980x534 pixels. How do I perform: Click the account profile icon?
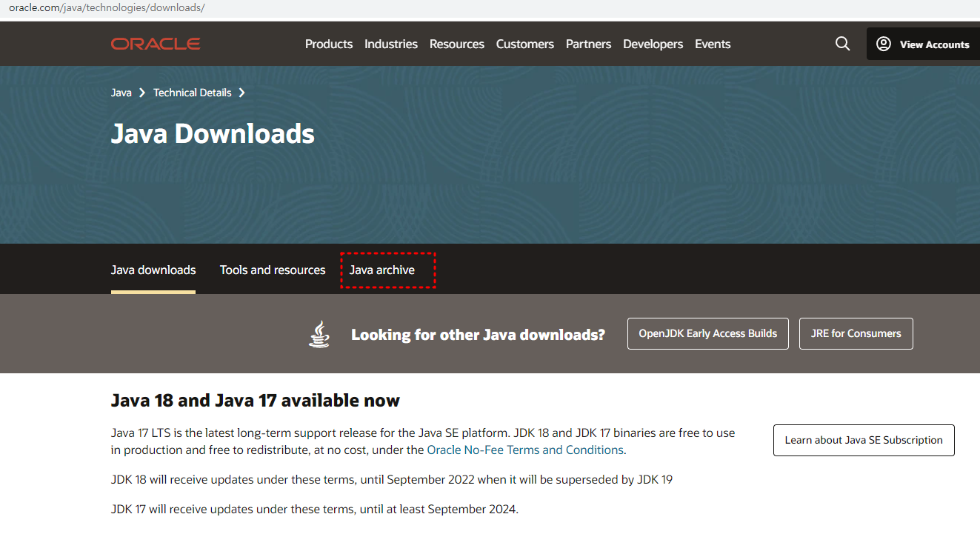tap(883, 44)
